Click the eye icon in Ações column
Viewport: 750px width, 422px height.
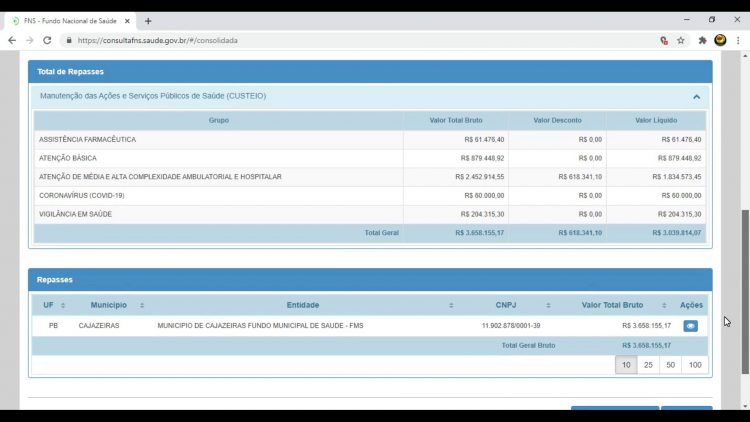691,326
